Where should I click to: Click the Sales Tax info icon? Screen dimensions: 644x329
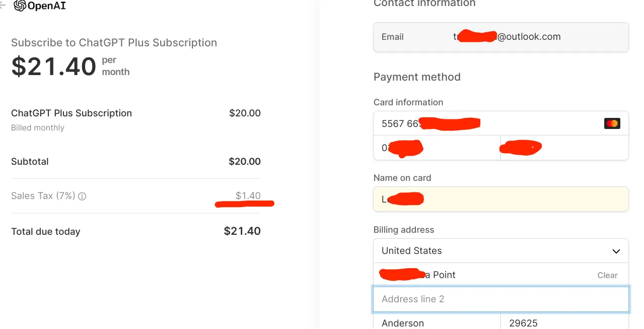pos(82,196)
